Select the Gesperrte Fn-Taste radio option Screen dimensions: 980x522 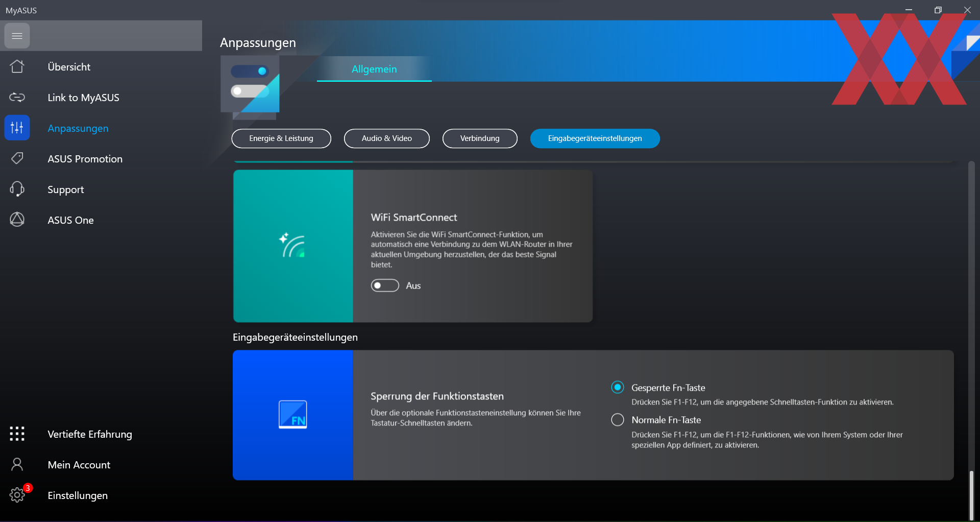pyautogui.click(x=618, y=387)
